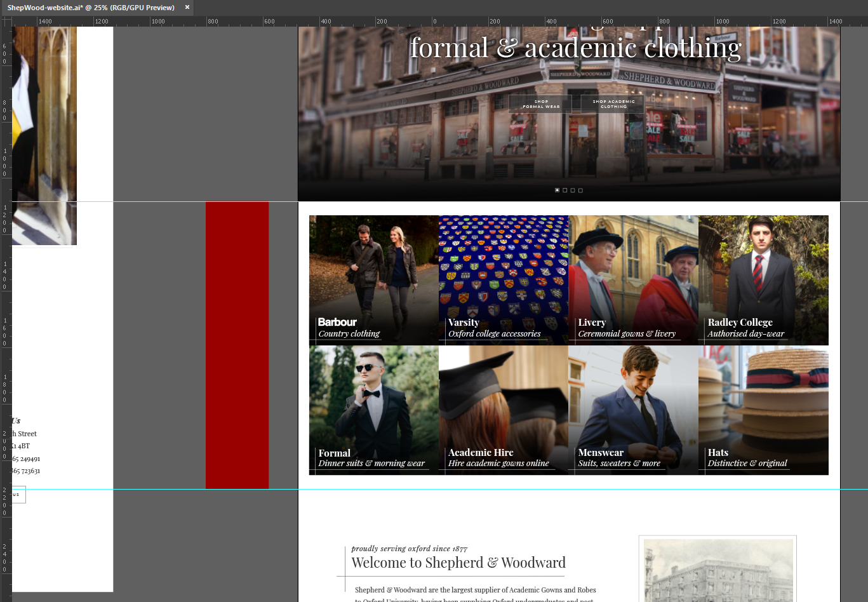Select the last carousel dot indicator

point(580,190)
